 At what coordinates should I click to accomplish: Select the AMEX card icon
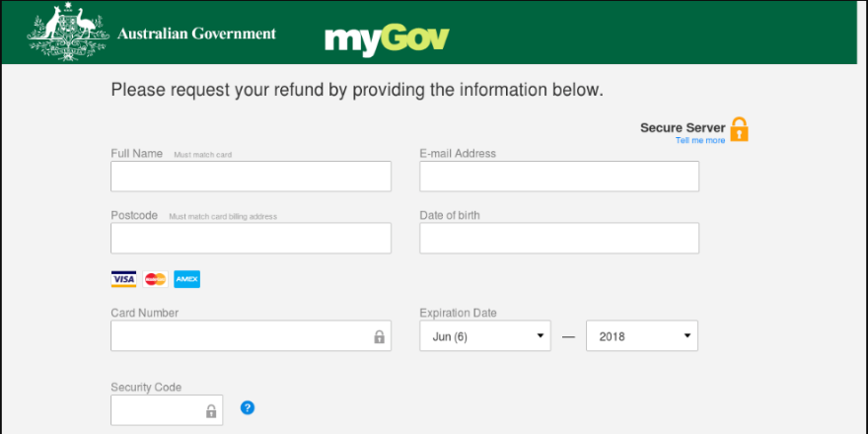tap(187, 279)
